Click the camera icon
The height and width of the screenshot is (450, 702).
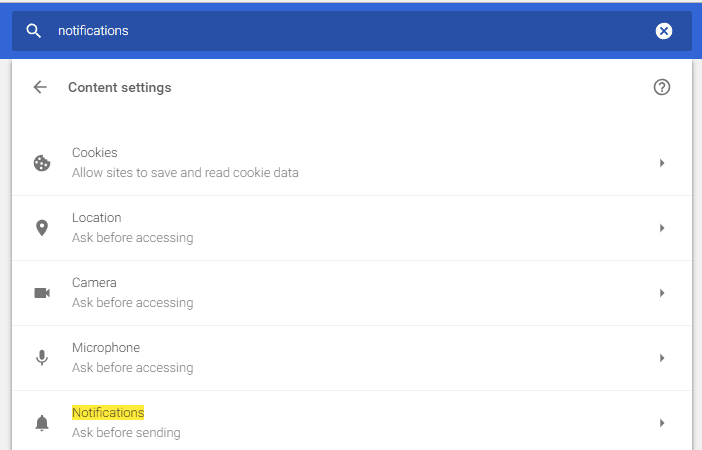point(42,293)
